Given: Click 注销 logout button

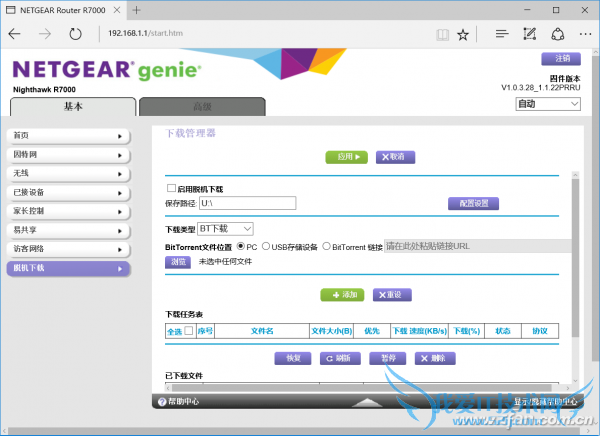Looking at the screenshot, I should [x=561, y=59].
